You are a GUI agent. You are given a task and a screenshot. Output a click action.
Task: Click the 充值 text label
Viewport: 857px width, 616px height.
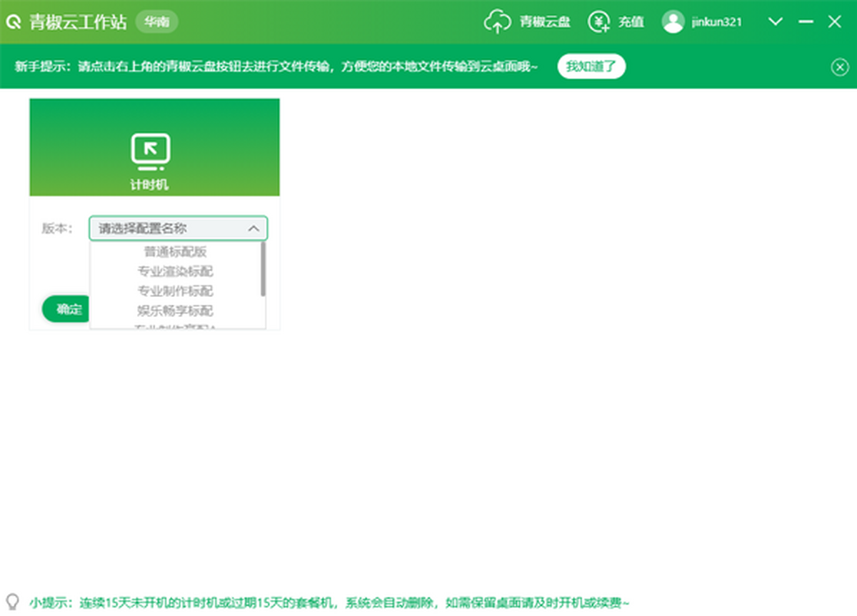pos(631,22)
